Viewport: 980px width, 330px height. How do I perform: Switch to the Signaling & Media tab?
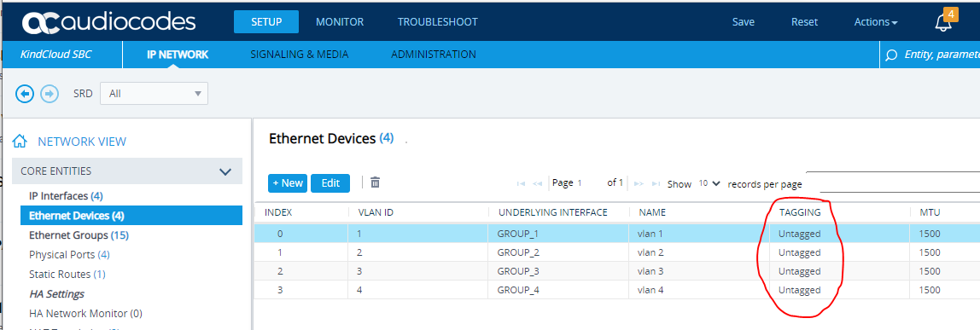pos(300,55)
